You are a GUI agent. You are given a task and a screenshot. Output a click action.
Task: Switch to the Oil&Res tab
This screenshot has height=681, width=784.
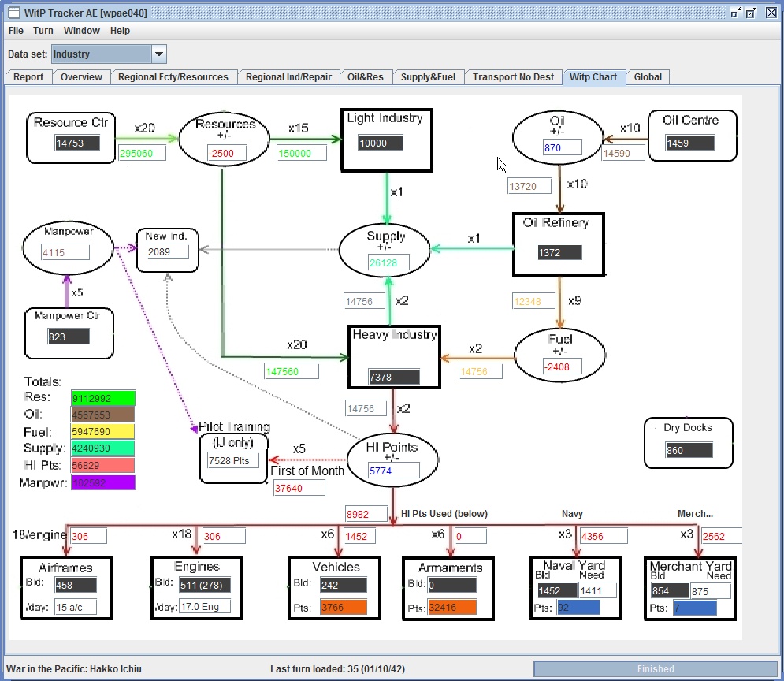pos(366,77)
